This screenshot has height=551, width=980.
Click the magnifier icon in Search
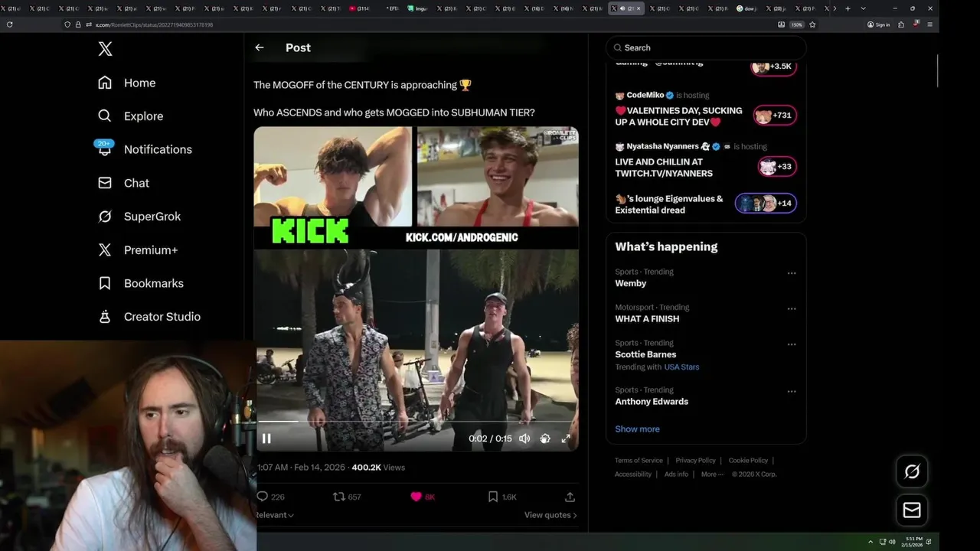pos(619,47)
